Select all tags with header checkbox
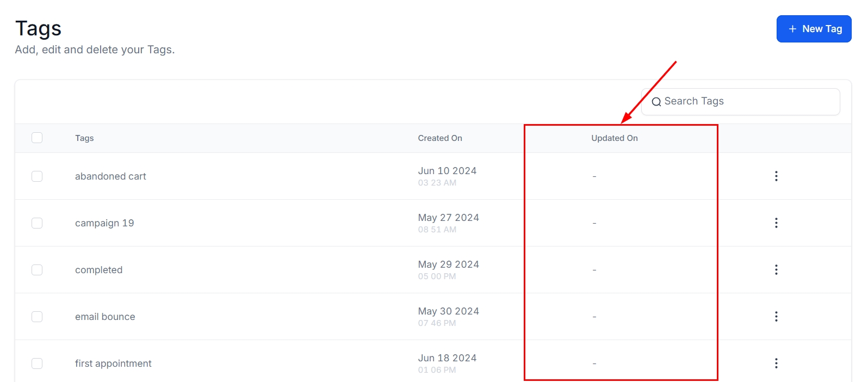Viewport: 868px width, 382px height. point(37,138)
